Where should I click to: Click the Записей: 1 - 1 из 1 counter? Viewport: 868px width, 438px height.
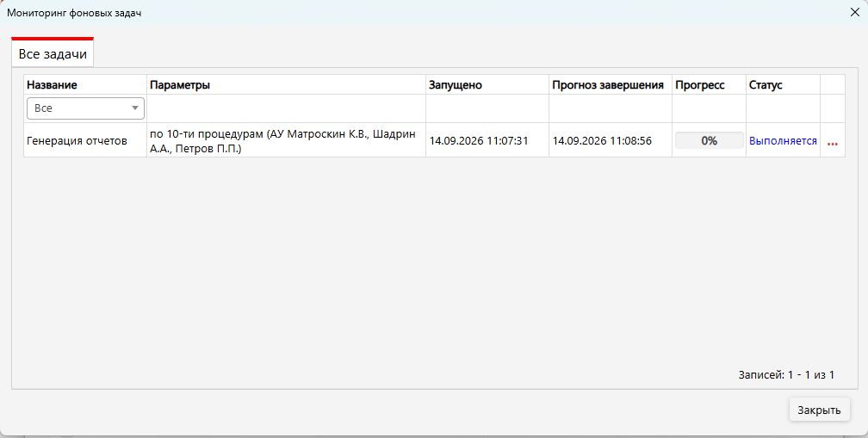click(786, 374)
